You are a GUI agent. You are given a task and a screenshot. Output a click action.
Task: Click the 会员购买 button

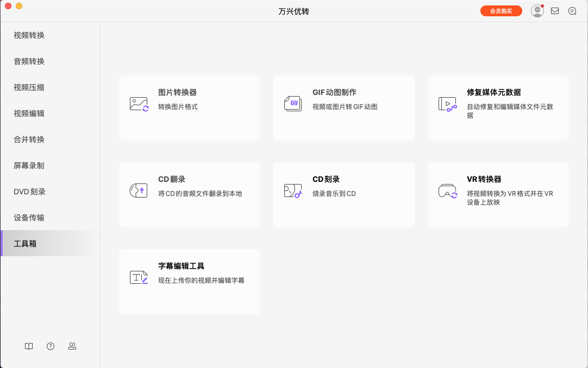[x=501, y=10]
